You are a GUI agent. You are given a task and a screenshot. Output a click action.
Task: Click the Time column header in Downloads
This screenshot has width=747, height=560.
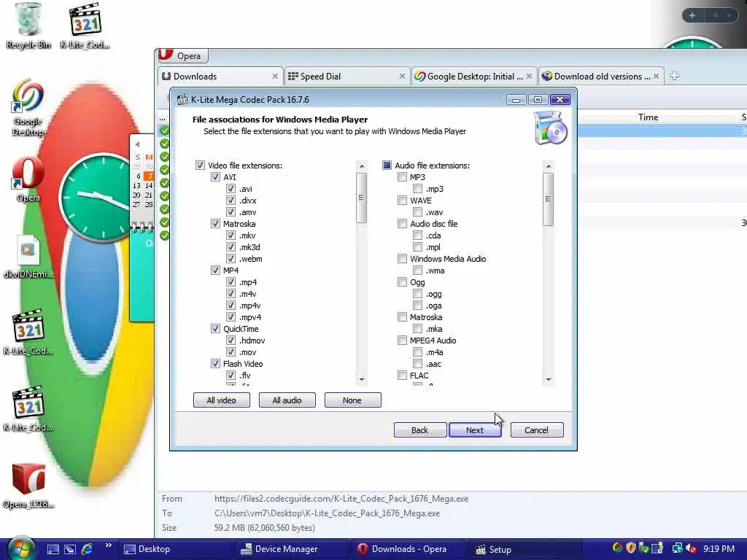point(649,117)
